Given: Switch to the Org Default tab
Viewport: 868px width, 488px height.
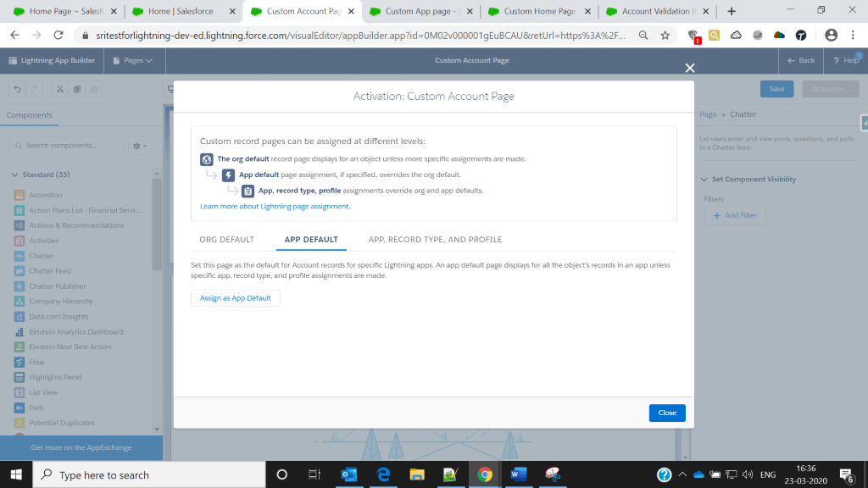Looking at the screenshot, I should [x=226, y=240].
